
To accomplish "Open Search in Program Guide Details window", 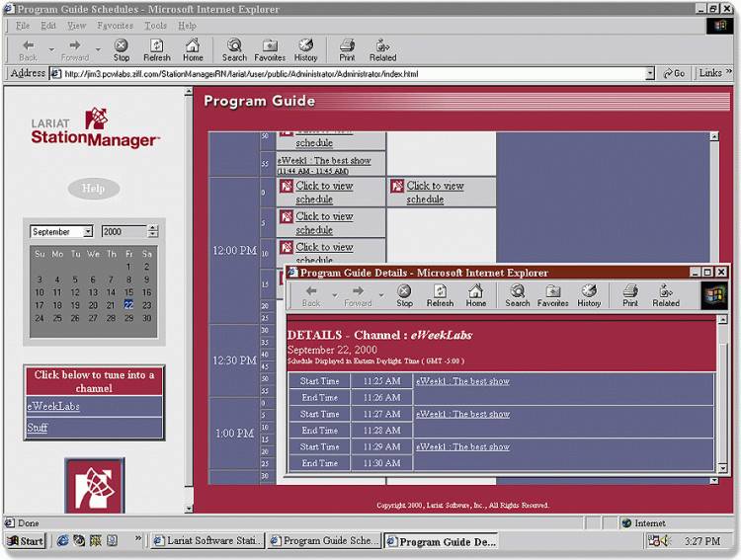I will tap(518, 296).
